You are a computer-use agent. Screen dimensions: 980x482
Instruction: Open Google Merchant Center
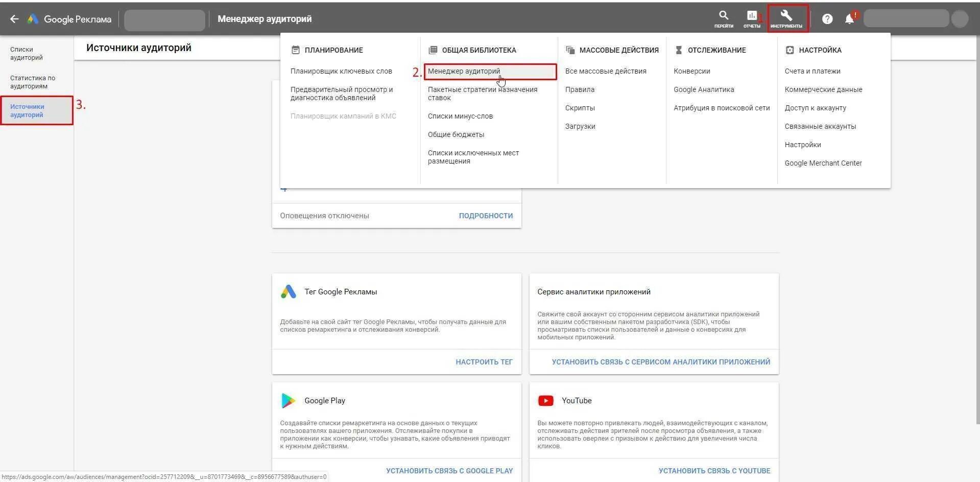click(823, 163)
